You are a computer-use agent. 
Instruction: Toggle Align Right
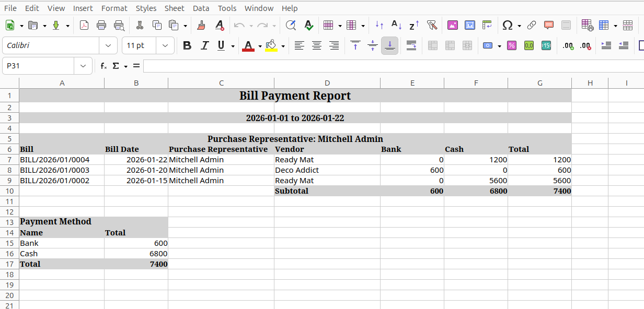pos(334,45)
